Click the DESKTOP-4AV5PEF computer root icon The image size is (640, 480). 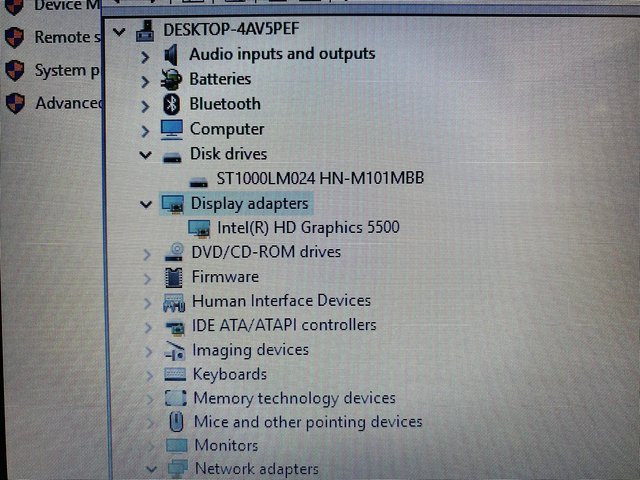coord(145,31)
